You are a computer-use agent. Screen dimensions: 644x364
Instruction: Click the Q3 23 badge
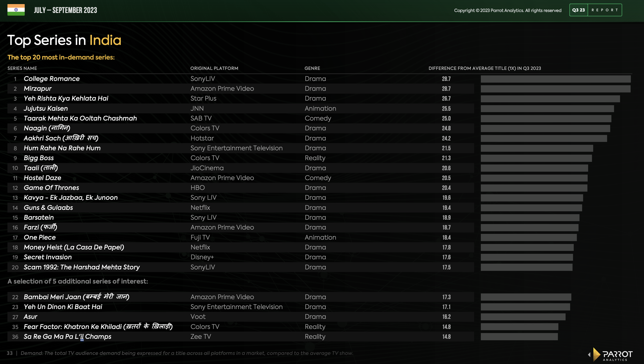pos(578,10)
